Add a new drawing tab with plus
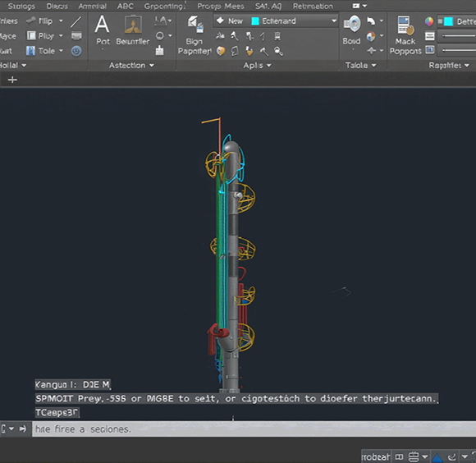The height and width of the screenshot is (463, 476). point(12,80)
